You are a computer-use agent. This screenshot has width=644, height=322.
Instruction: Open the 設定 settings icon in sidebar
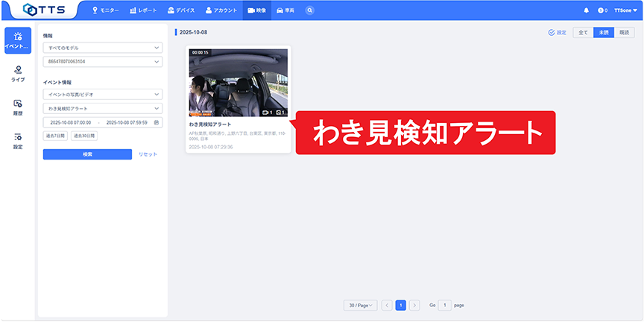(x=18, y=140)
